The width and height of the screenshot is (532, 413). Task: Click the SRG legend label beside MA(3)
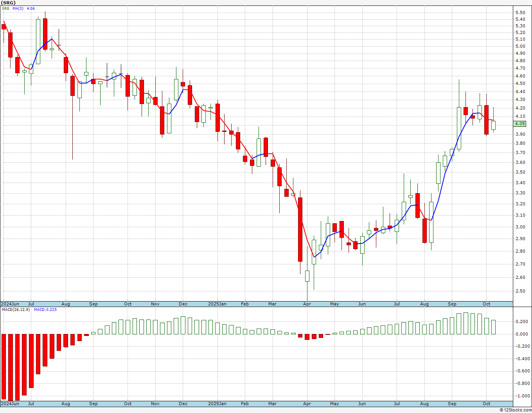point(5,9)
